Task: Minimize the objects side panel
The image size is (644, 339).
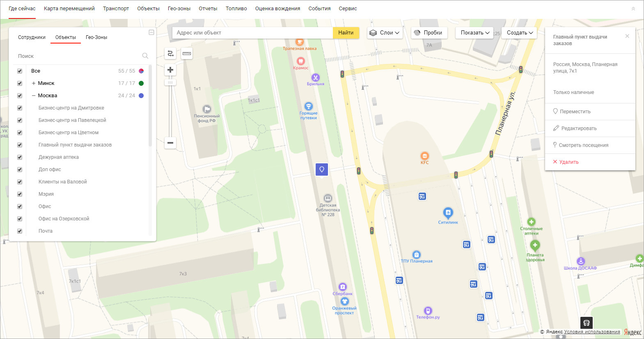Action: pyautogui.click(x=151, y=32)
